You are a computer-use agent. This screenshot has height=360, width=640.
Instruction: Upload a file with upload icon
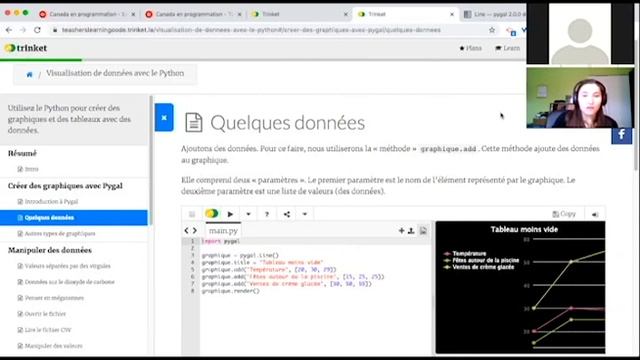pos(411,231)
